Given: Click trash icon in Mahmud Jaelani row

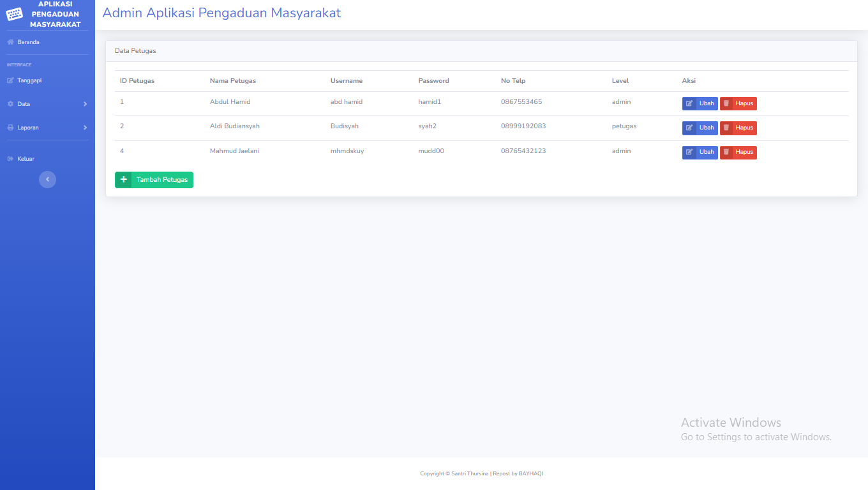Looking at the screenshot, I should click(x=726, y=152).
